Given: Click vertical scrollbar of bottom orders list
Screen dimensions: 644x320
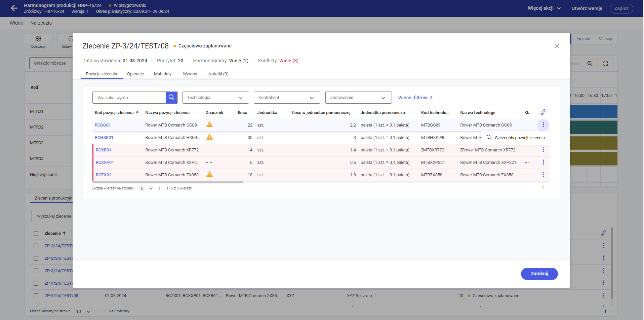Looking at the screenshot, I should 612,263.
